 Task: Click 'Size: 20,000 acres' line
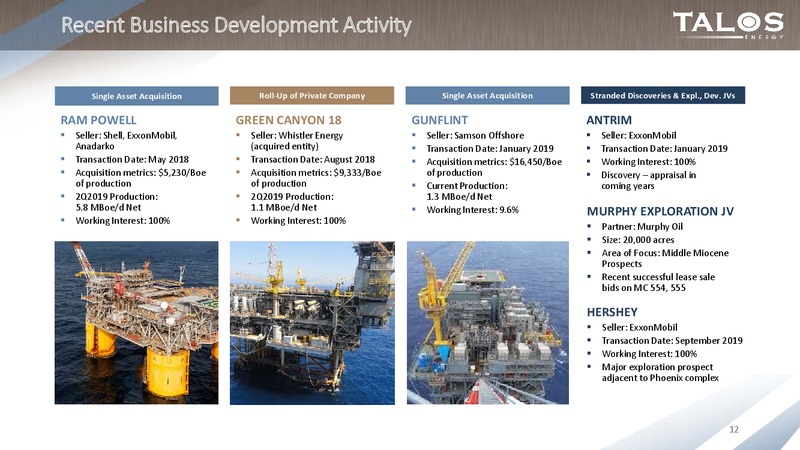(x=638, y=240)
